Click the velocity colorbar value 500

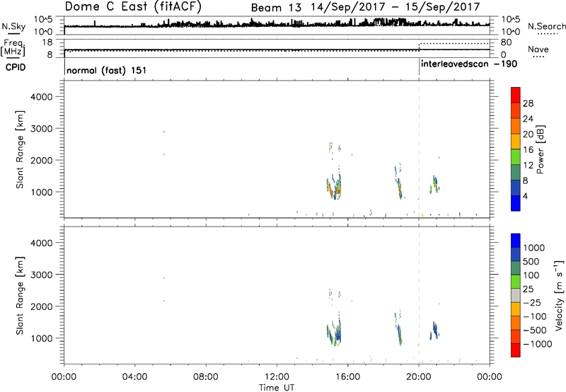pyautogui.click(x=531, y=261)
